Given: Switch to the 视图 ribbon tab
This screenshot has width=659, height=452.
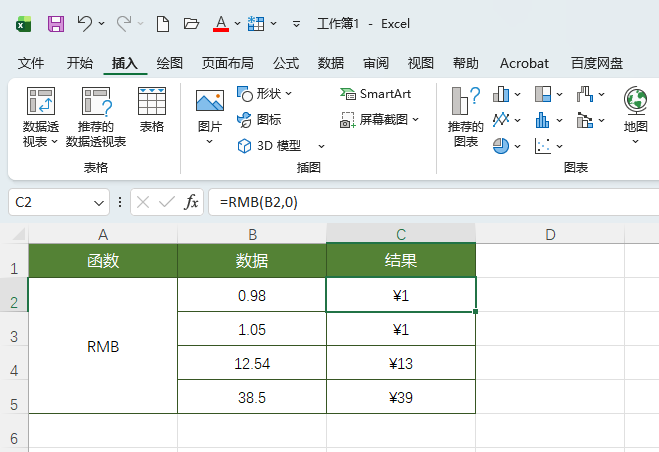Looking at the screenshot, I should (421, 63).
